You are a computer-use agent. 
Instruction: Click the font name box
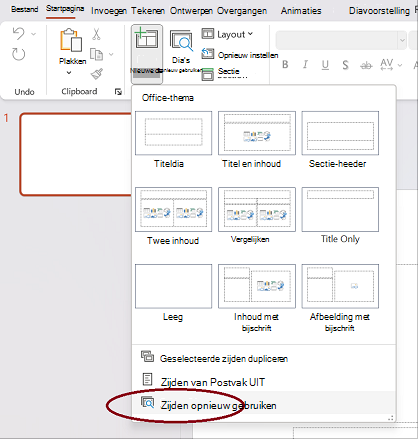(337, 40)
